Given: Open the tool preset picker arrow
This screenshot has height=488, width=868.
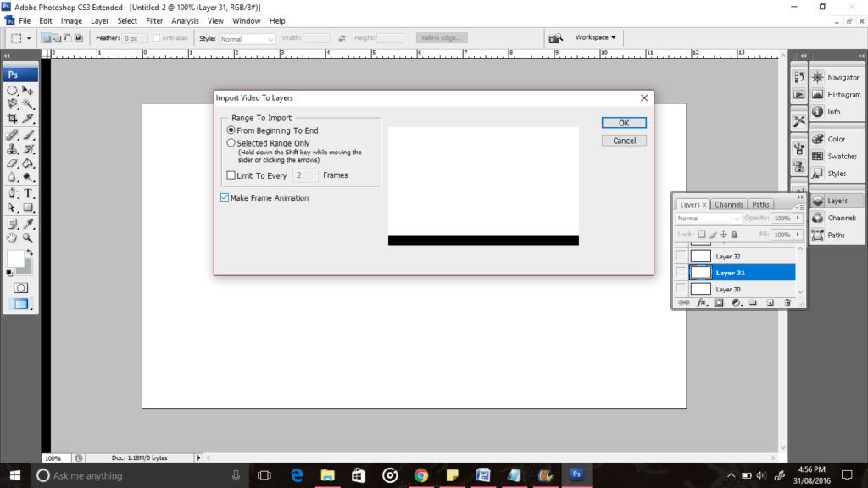Looking at the screenshot, I should point(29,38).
